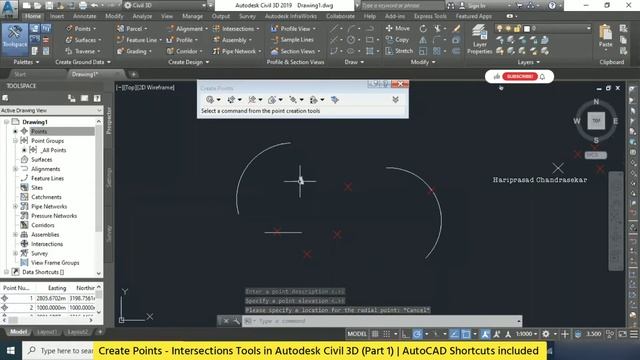The height and width of the screenshot is (360, 640).
Task: Switch to the Drawing1 file tab
Action: click(85, 74)
